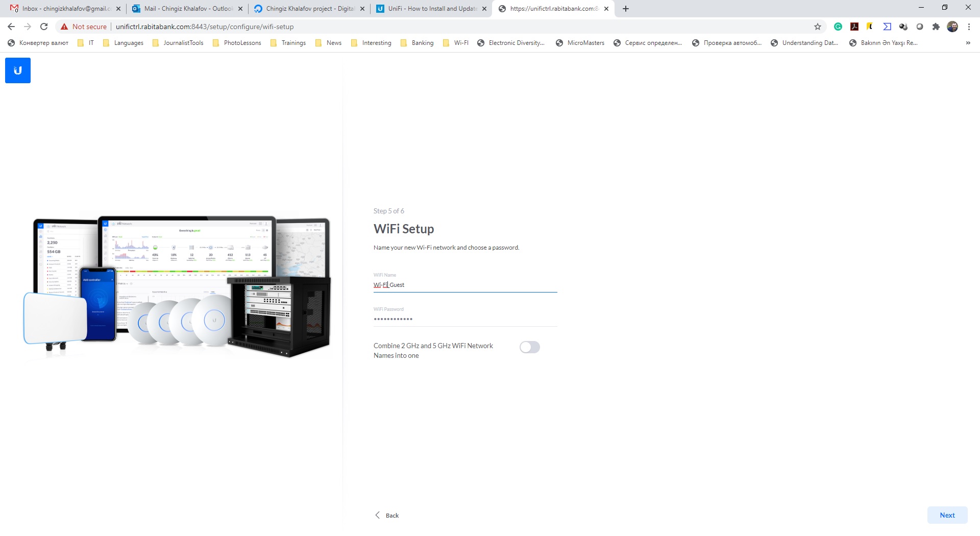The height and width of the screenshot is (536, 980).
Task: Open Chrome three-dot menu
Action: tap(969, 27)
